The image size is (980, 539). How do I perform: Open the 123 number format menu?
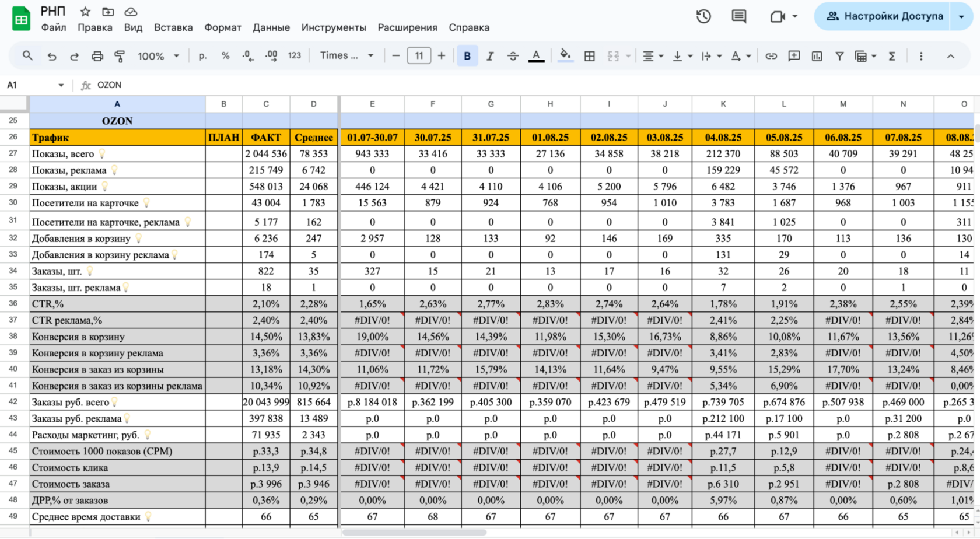coord(295,56)
